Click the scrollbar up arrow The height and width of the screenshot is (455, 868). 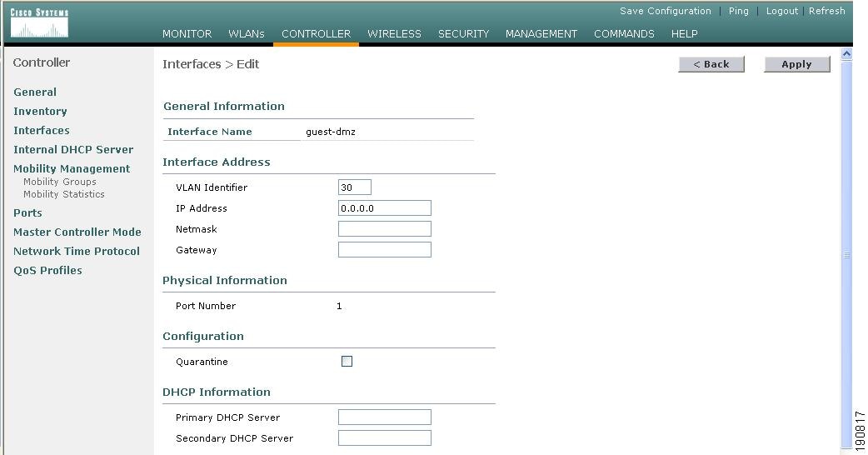pos(846,53)
